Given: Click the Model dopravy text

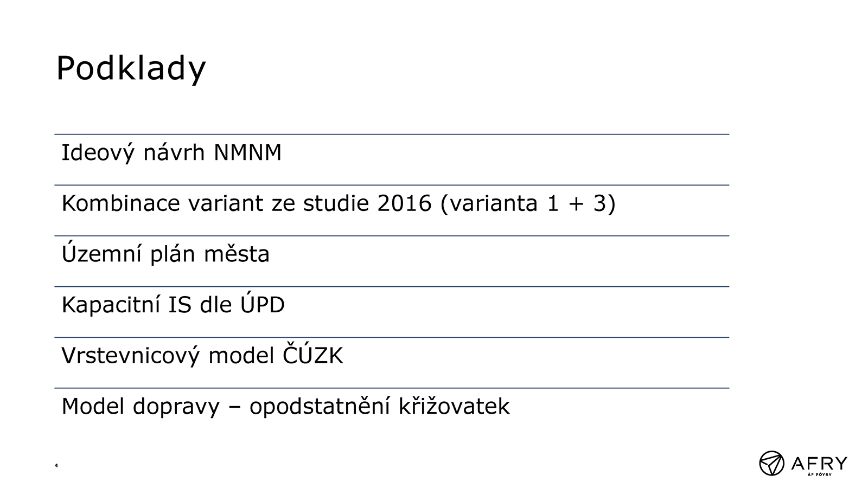Looking at the screenshot, I should tap(141, 407).
